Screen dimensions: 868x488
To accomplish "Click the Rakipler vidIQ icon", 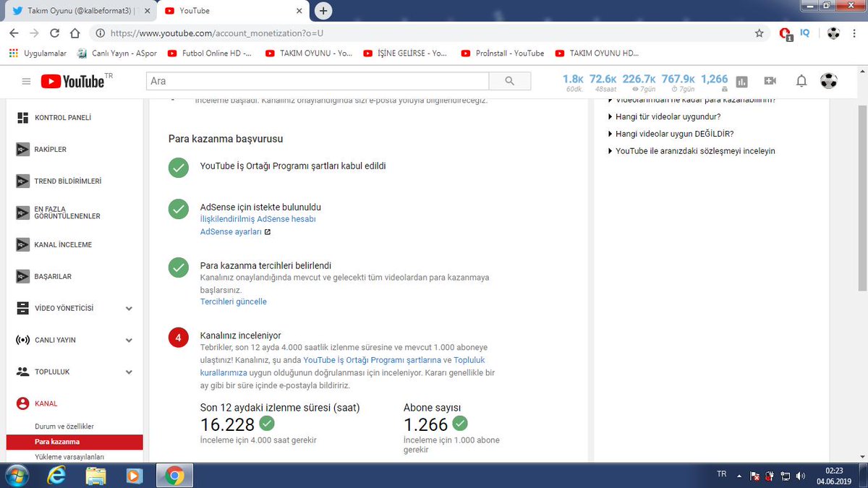I will [22, 150].
